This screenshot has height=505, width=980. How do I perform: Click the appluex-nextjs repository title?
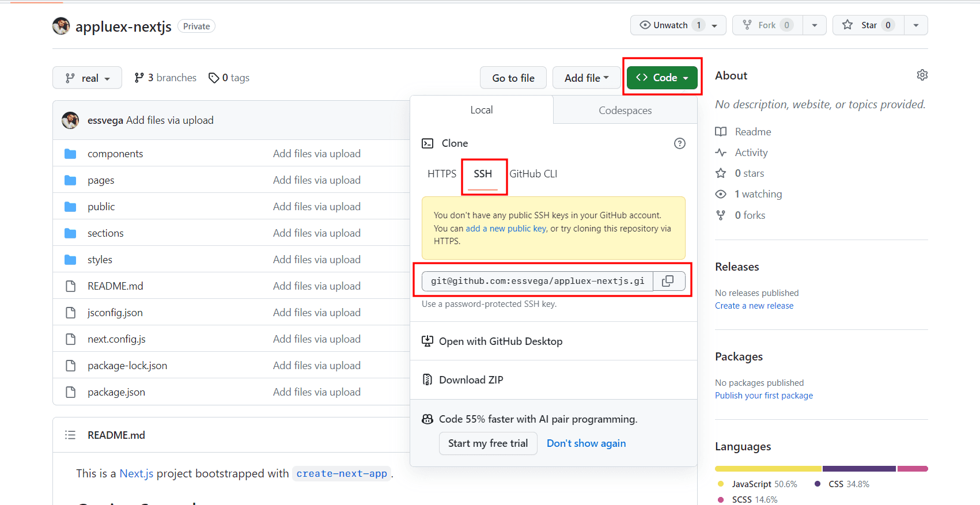[x=123, y=26]
